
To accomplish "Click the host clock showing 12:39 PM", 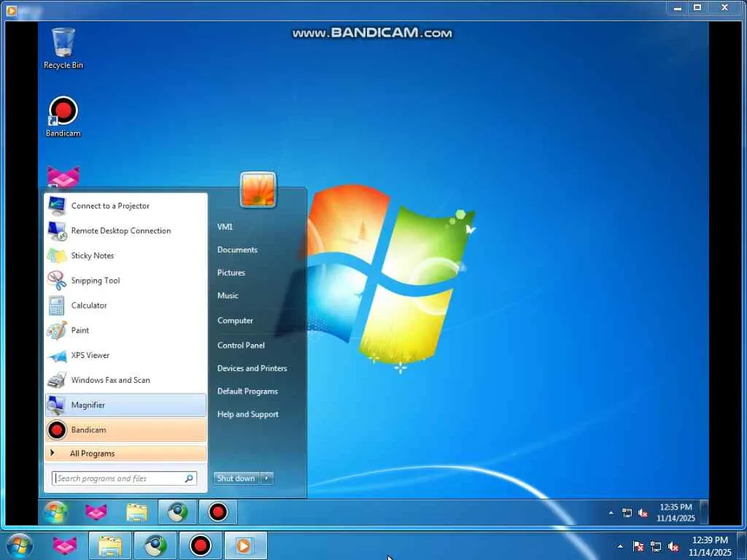I will [x=710, y=545].
